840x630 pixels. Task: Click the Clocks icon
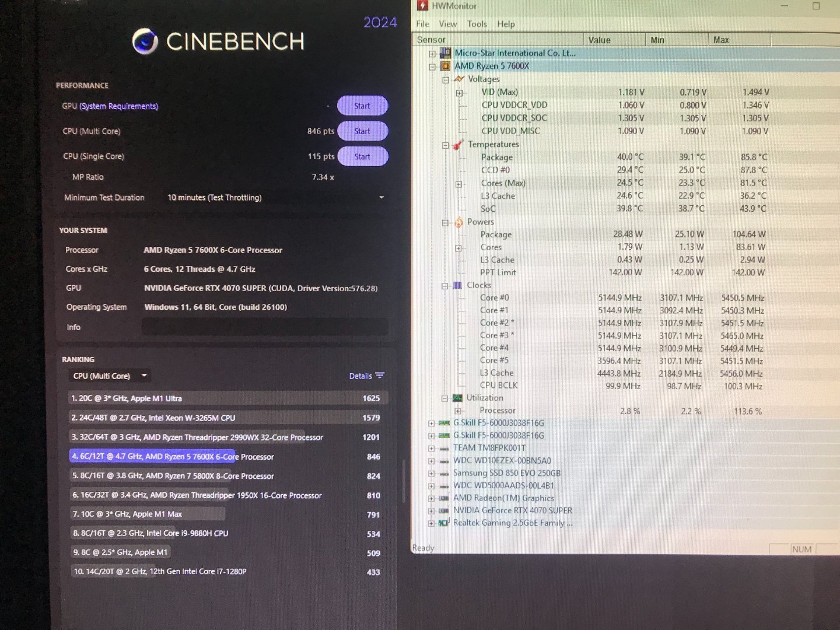tap(457, 285)
